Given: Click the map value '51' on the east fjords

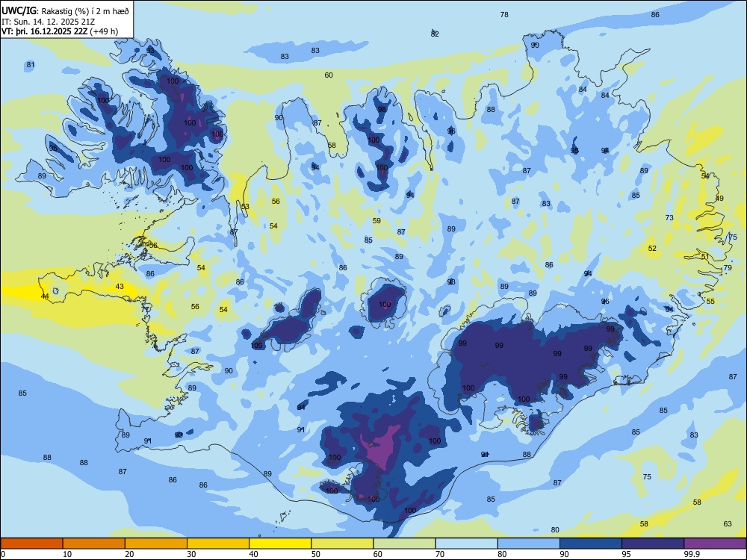Looking at the screenshot, I should point(705,257).
